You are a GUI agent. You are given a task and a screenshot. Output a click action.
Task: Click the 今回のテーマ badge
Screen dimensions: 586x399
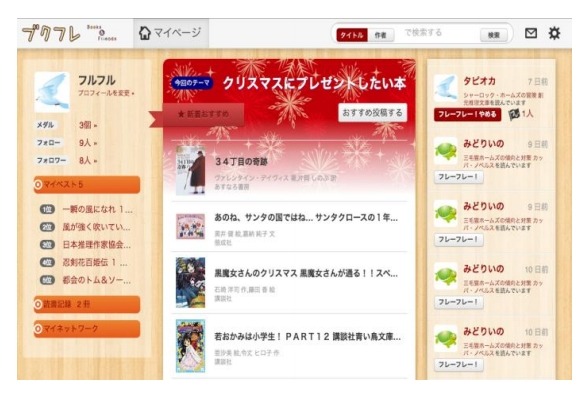click(x=192, y=83)
